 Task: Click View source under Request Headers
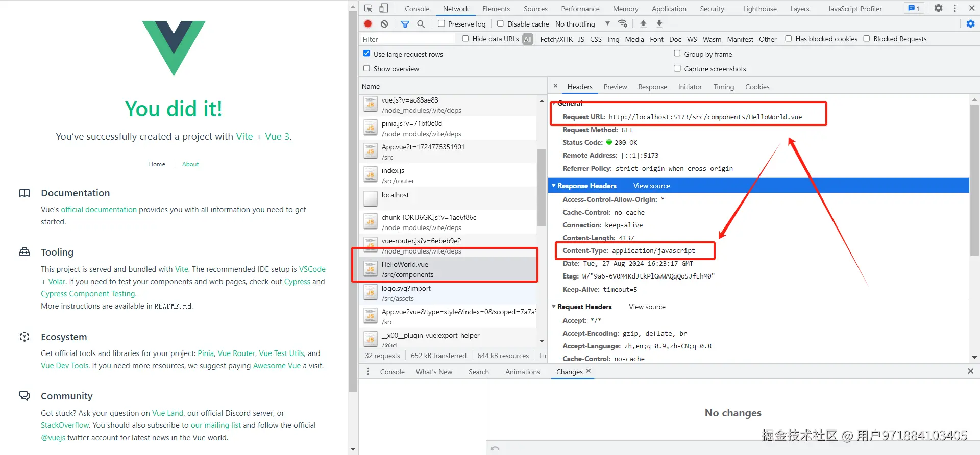647,307
